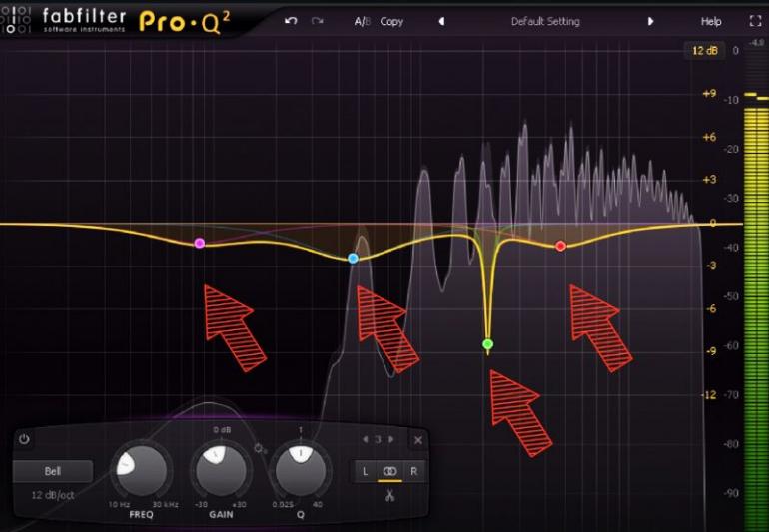The image size is (769, 532).
Task: Open the Default Setting preset menu
Action: 545,22
